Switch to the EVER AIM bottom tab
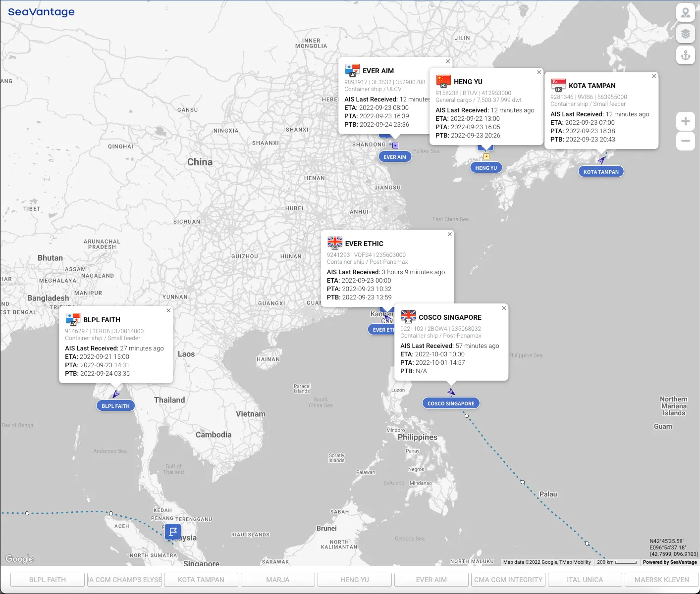This screenshot has width=700, height=594. 431,580
